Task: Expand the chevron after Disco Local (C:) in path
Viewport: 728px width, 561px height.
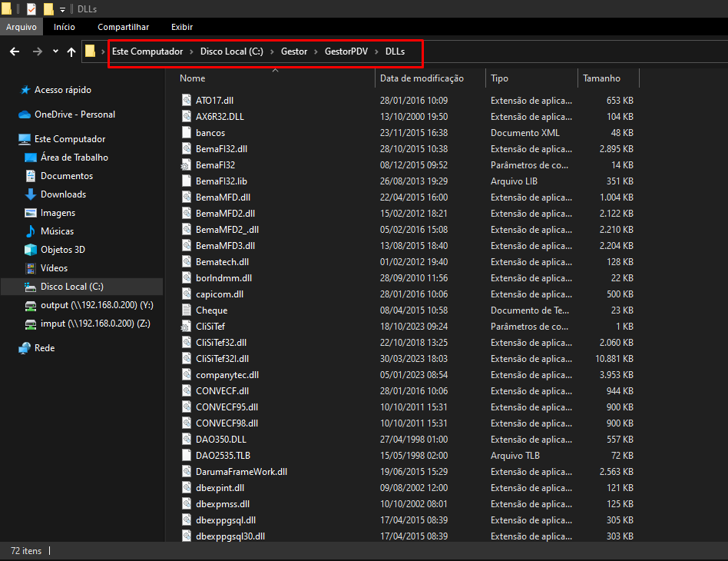Action: click(272, 51)
